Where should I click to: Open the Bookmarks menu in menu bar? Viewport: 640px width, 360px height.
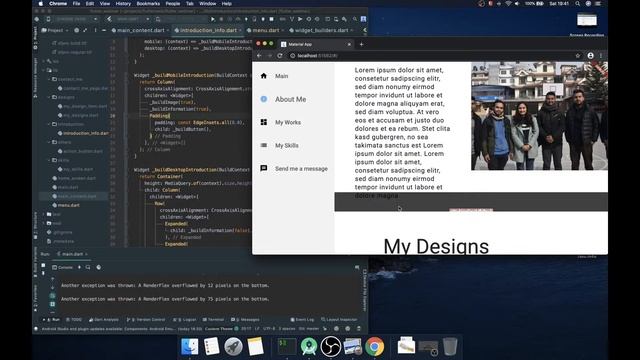pos(148,3)
